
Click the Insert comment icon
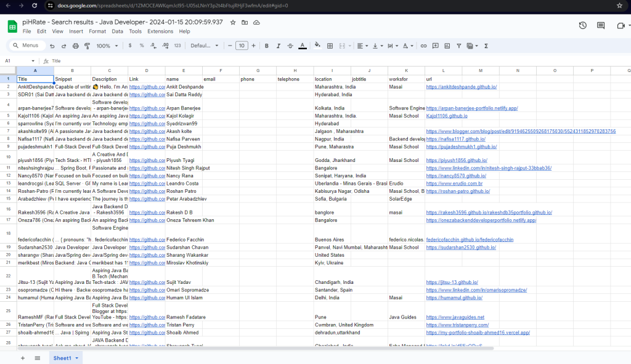436,46
